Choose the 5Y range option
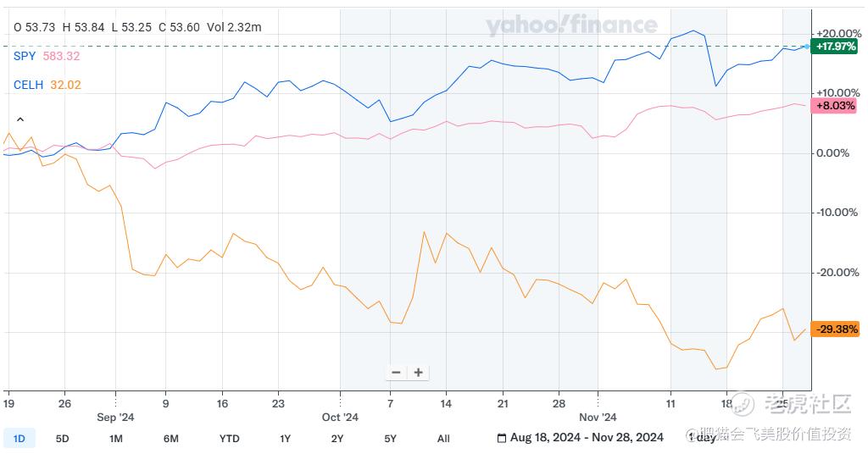This screenshot has height=454, width=868. (390, 439)
